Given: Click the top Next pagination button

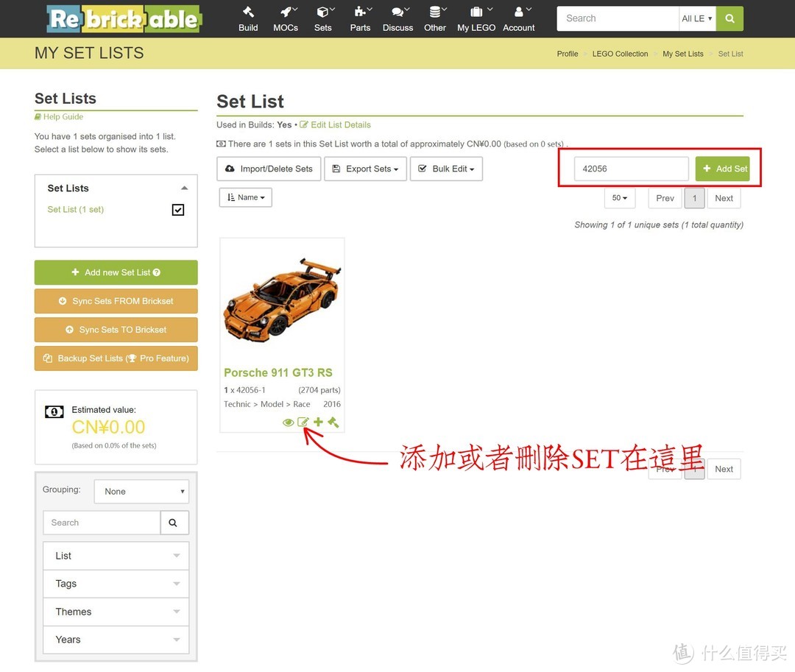Looking at the screenshot, I should 724,198.
